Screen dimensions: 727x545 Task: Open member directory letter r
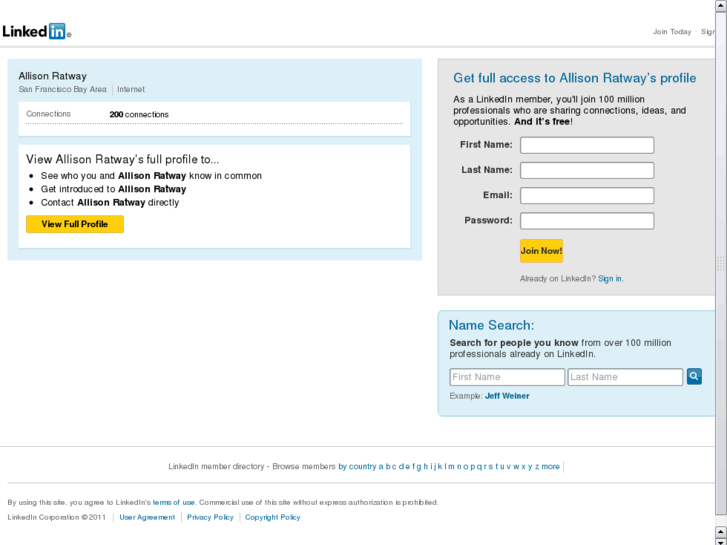pyautogui.click(x=485, y=467)
